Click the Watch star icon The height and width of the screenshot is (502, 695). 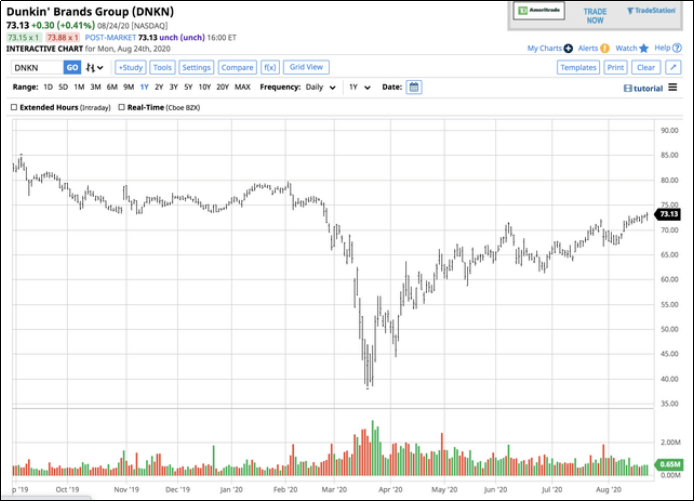644,48
